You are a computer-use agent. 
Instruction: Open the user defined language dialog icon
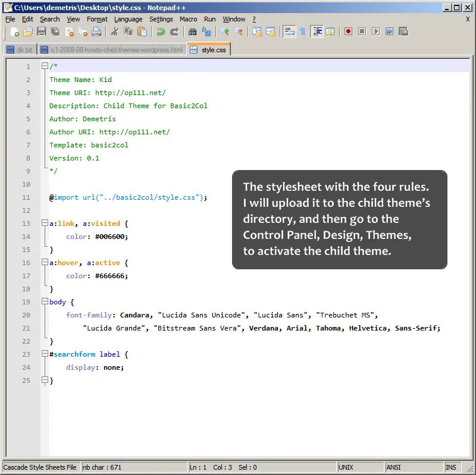pos(330,32)
